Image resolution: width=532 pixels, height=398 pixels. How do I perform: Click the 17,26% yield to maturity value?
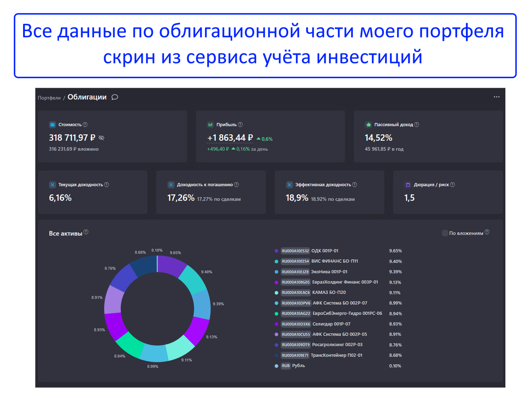[x=181, y=198]
